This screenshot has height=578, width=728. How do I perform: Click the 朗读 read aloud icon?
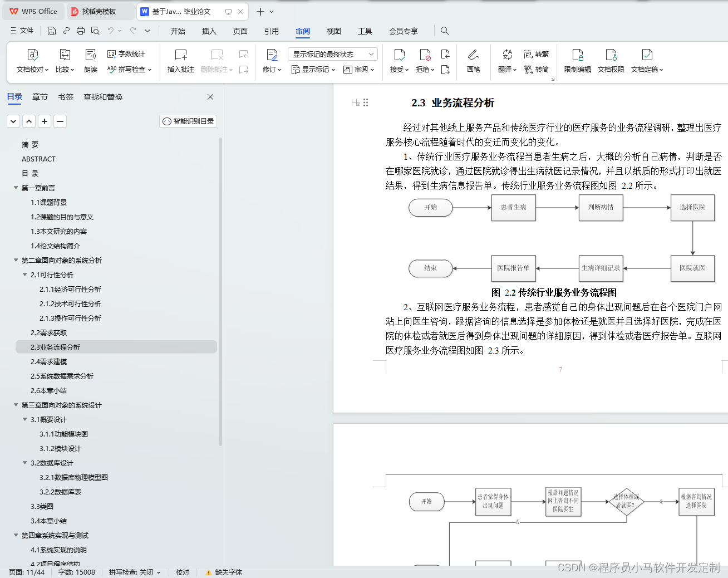pos(91,55)
